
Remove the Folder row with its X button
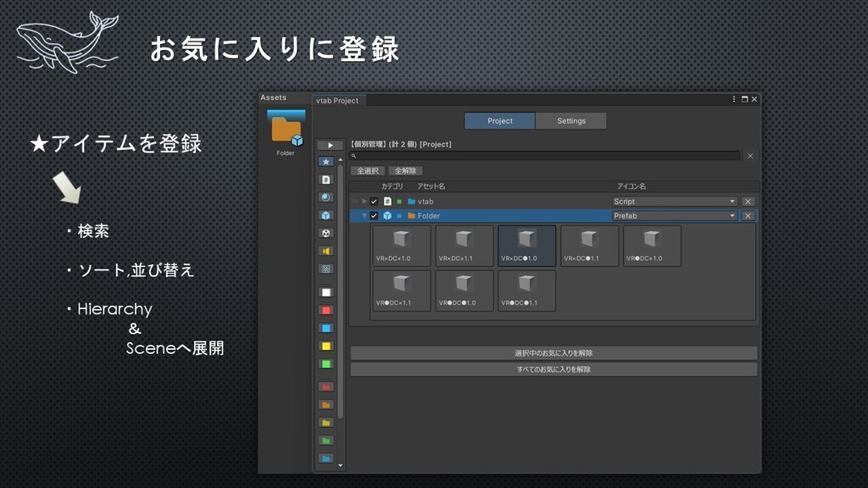[748, 216]
